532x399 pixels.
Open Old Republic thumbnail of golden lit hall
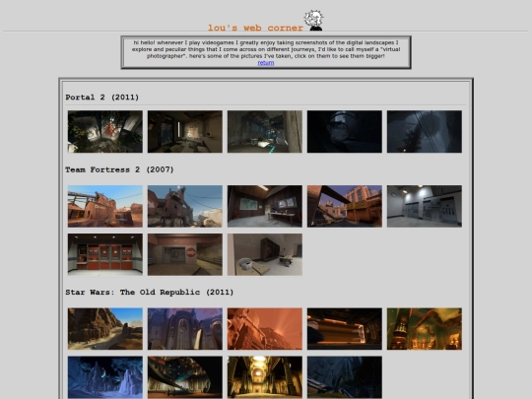(265, 377)
